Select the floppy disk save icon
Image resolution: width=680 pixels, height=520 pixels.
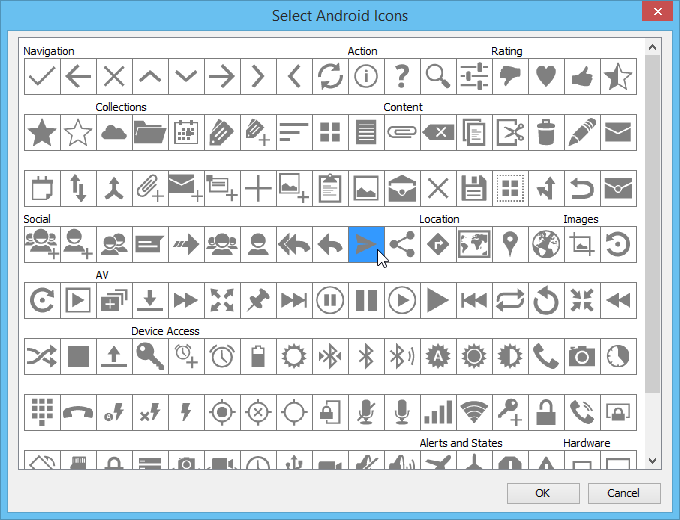click(x=474, y=188)
